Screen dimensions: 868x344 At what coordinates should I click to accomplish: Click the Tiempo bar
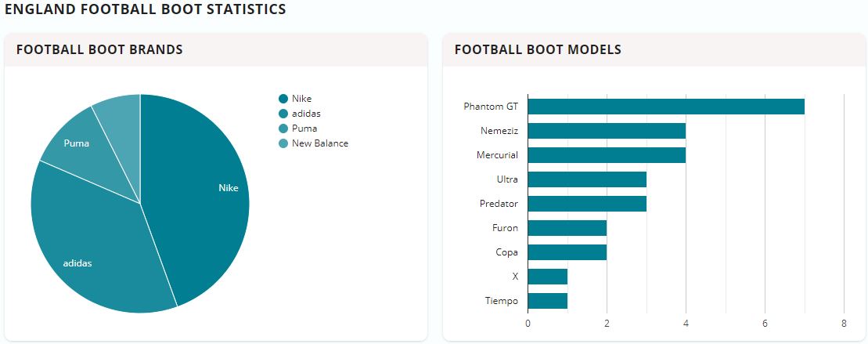[x=547, y=301]
